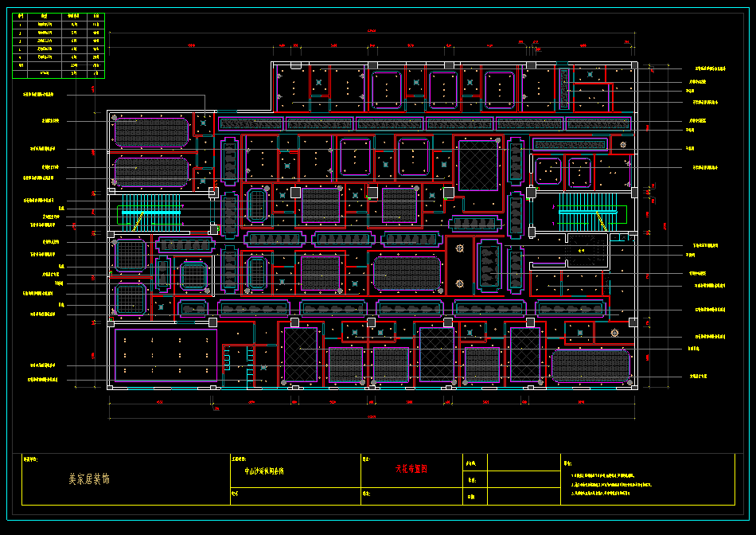756x535 pixels.
Task: Select the project name 中山沙溪休闲会所
Action: point(263,471)
